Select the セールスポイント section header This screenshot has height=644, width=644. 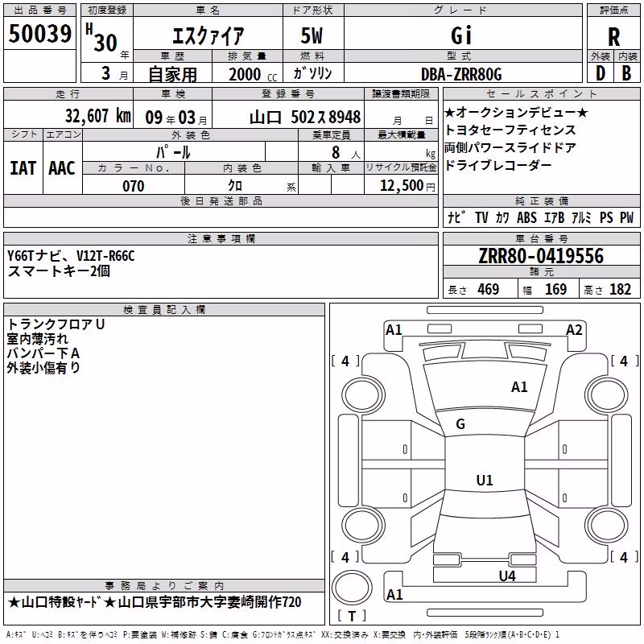tap(541, 94)
